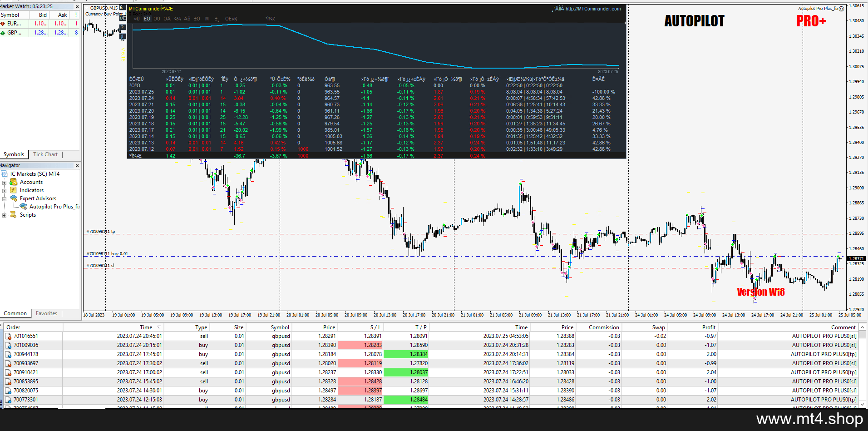Click the Scripts scroll icon in Navigator
Screen dimensions: 868x431
pos(14,215)
